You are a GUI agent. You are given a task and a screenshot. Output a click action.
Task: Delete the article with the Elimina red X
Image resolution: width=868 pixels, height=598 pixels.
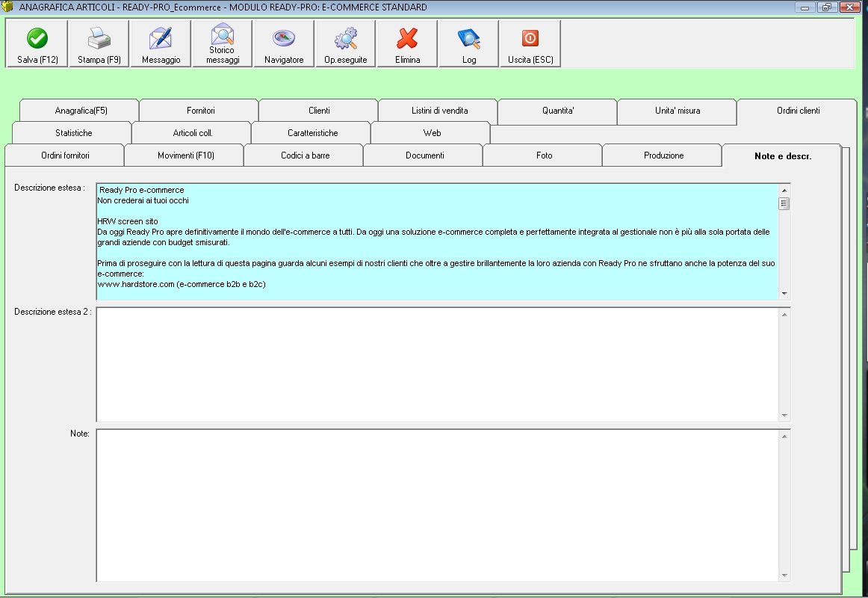click(407, 44)
